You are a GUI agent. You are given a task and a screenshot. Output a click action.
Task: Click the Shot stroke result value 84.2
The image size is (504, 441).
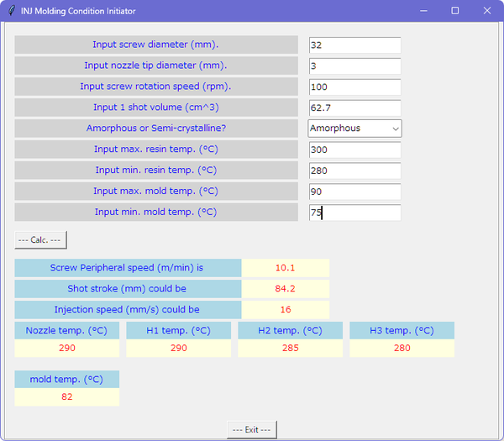click(285, 289)
